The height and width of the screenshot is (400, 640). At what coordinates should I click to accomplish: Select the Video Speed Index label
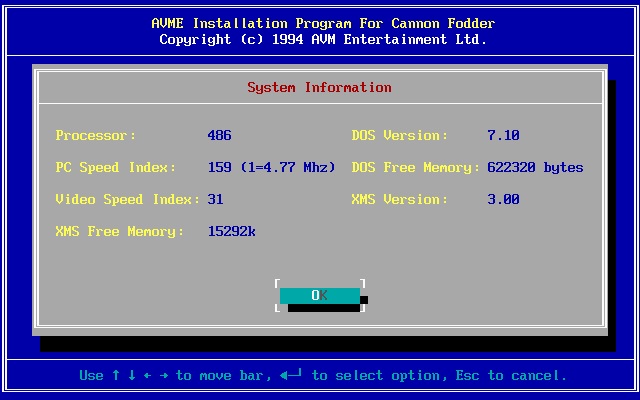pyautogui.click(x=128, y=199)
